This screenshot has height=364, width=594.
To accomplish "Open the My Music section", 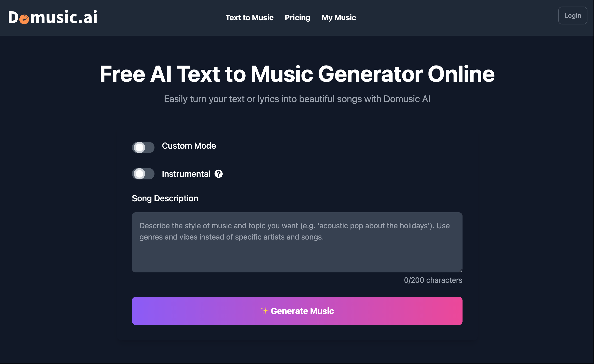I will pyautogui.click(x=339, y=18).
